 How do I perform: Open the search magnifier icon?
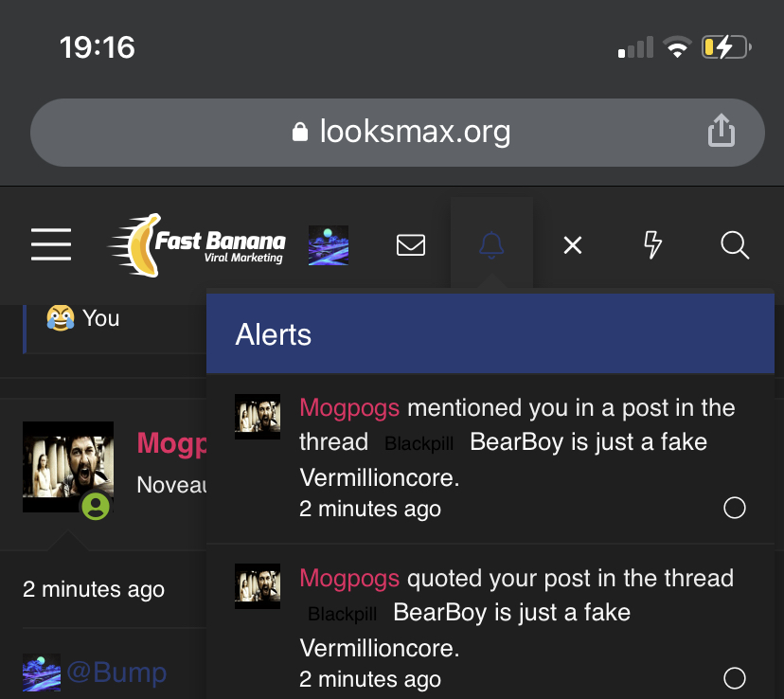(735, 245)
